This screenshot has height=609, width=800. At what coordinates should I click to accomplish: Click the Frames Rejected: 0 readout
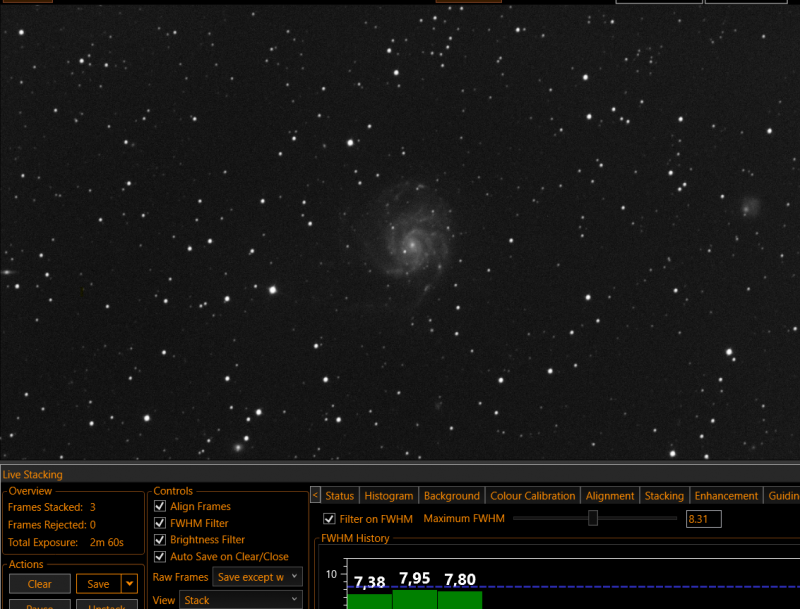click(52, 524)
